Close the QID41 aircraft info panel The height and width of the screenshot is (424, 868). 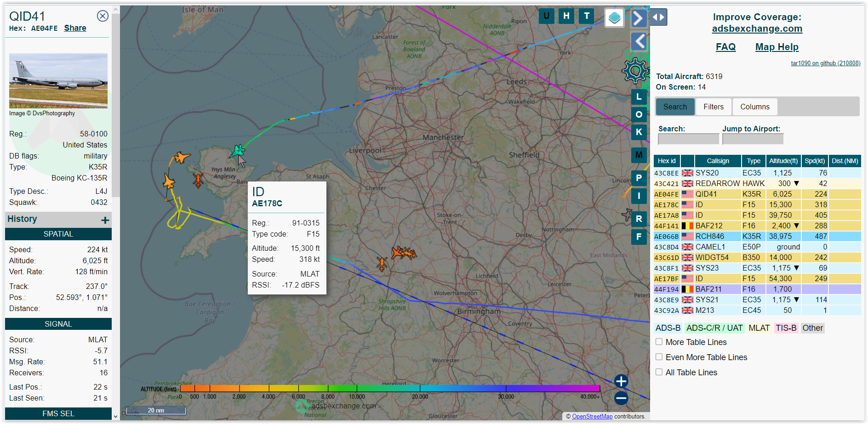(103, 16)
